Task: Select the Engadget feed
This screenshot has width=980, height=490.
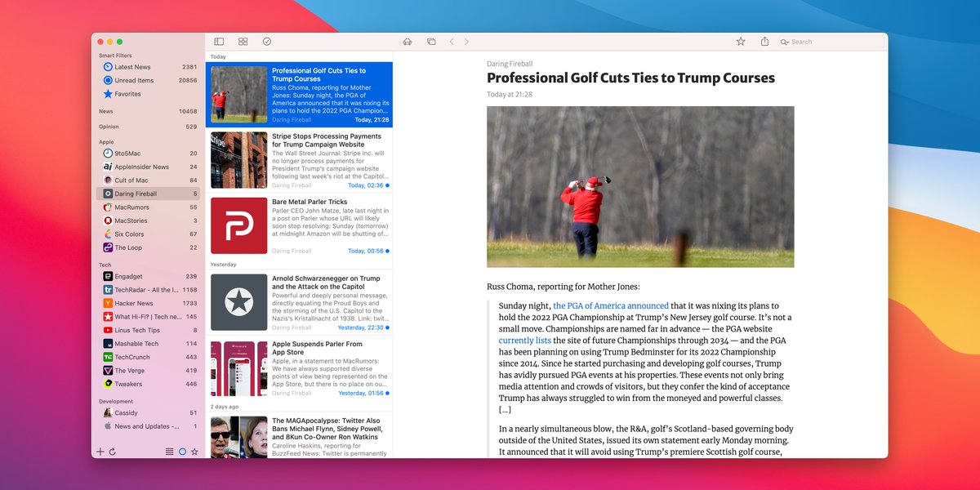Action: [149, 277]
